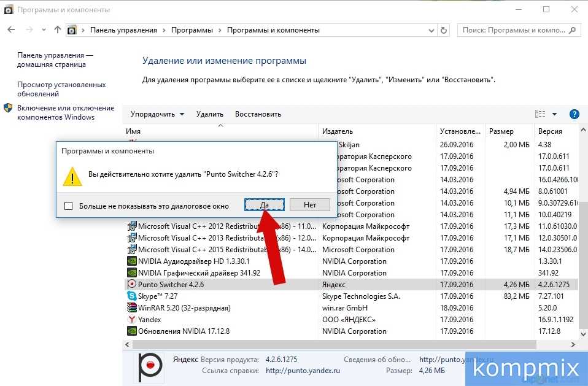This screenshot has width=588, height=386.
Task: Select Microsoft Visual C++ 2012 Redistributable icon
Action: coord(131,226)
